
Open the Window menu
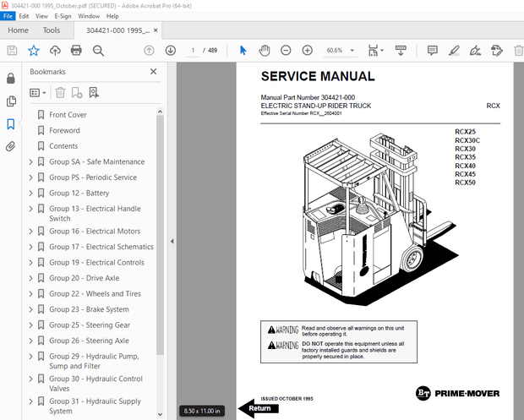[x=89, y=16]
